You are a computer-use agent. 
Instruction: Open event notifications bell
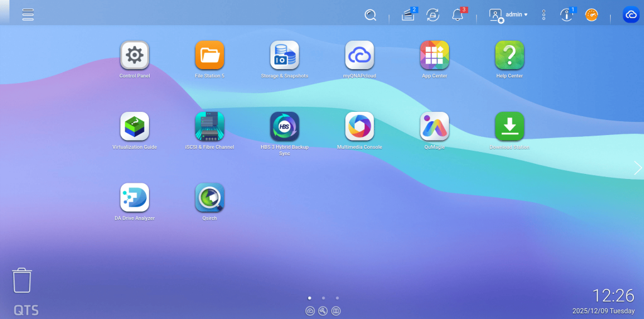(x=458, y=15)
